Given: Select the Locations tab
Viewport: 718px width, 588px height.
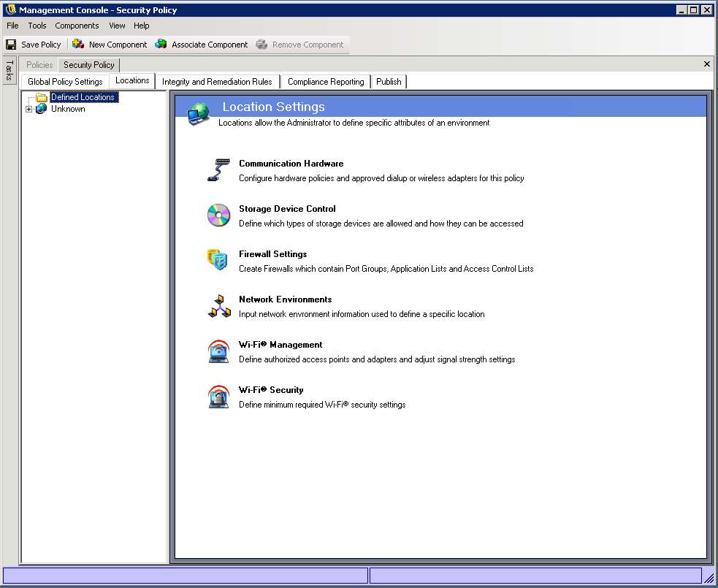Looking at the screenshot, I should [132, 80].
